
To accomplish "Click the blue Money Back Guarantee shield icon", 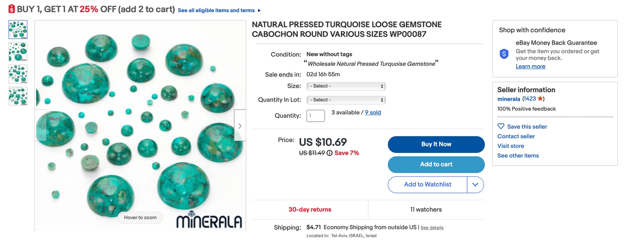I will pos(504,54).
